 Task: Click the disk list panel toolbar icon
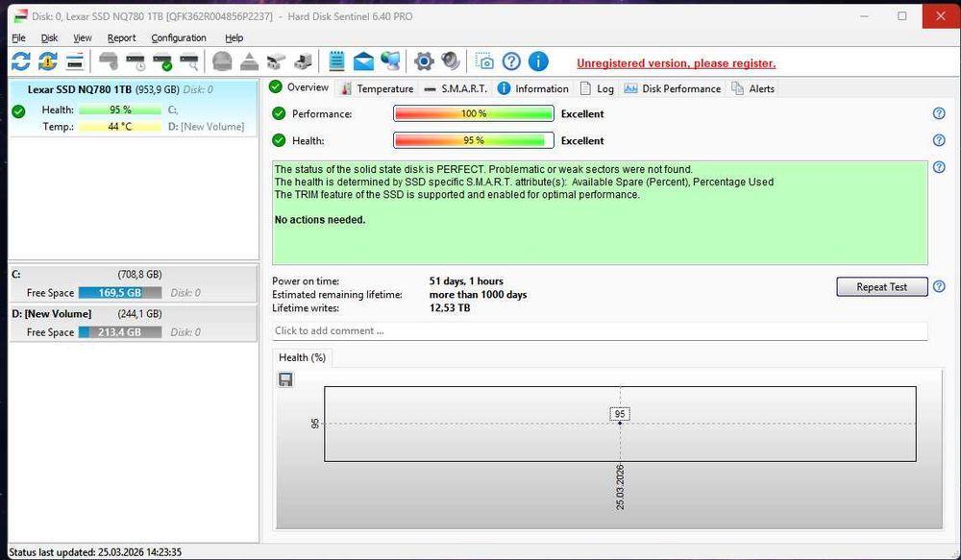[75, 61]
